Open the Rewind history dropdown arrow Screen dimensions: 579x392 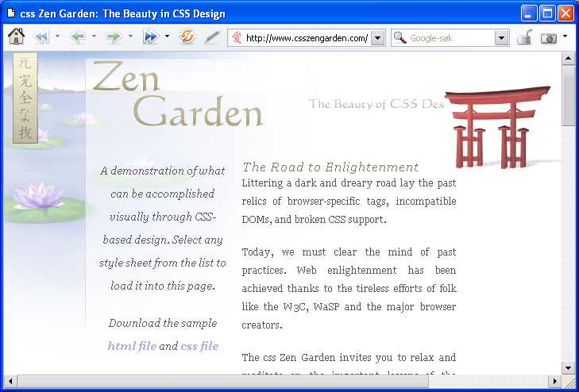[57, 37]
